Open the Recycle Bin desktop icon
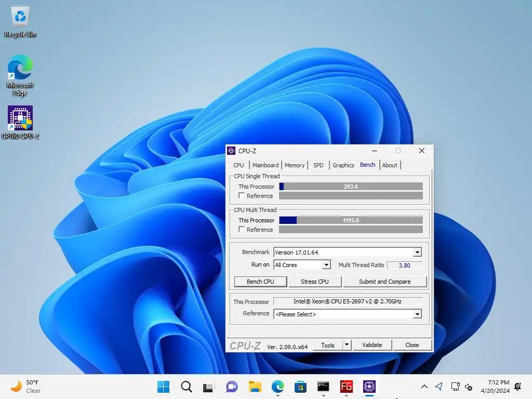This screenshot has height=399, width=532. [20, 22]
